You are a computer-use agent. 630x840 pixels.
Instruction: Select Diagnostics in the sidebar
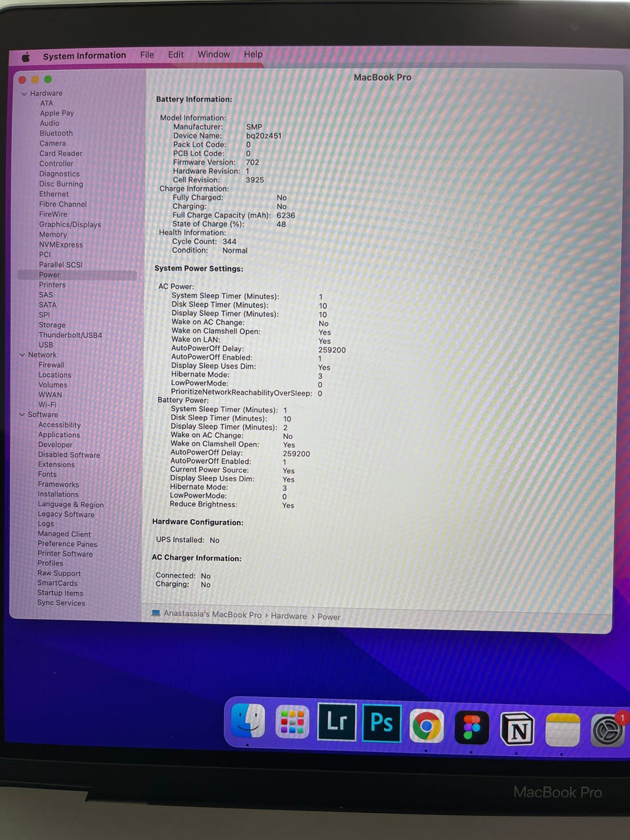click(59, 174)
